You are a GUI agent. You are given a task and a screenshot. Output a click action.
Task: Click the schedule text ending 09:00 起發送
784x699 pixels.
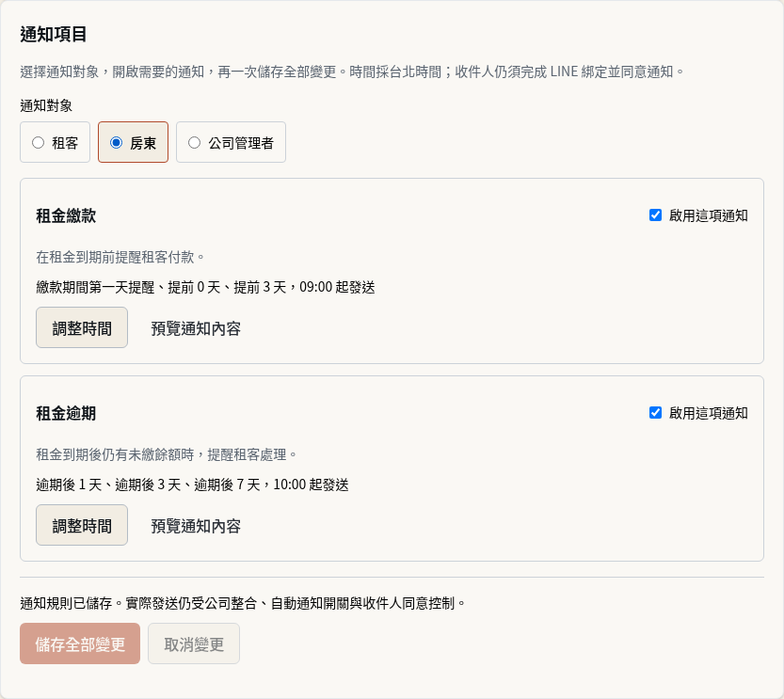tap(205, 287)
